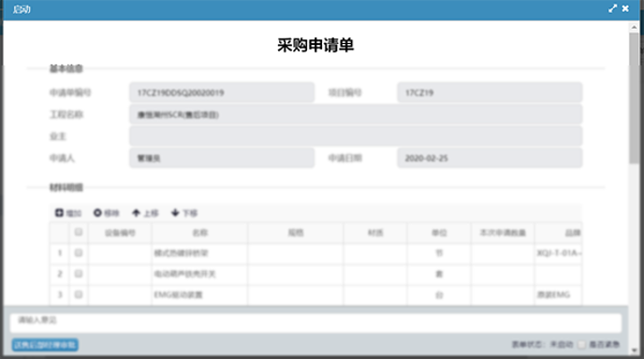The height and width of the screenshot is (359, 644).
Task: Click the 单位 column header
Action: 439,233
